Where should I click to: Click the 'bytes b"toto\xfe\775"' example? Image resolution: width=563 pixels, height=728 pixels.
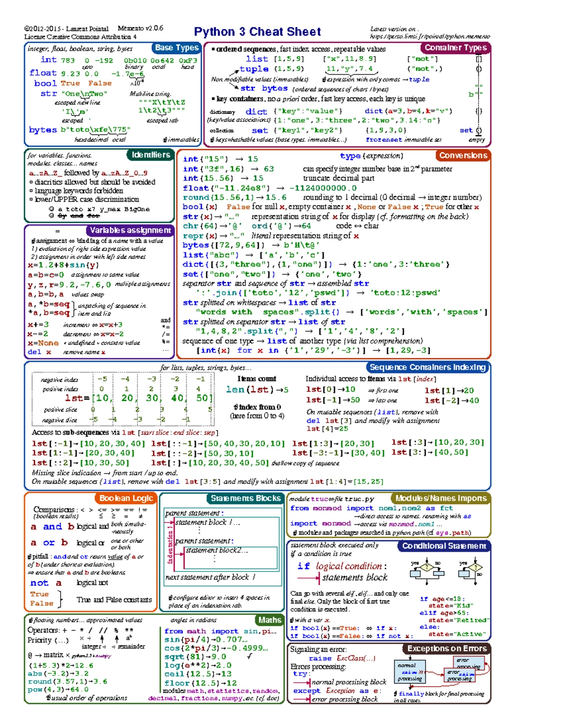[x=80, y=130]
